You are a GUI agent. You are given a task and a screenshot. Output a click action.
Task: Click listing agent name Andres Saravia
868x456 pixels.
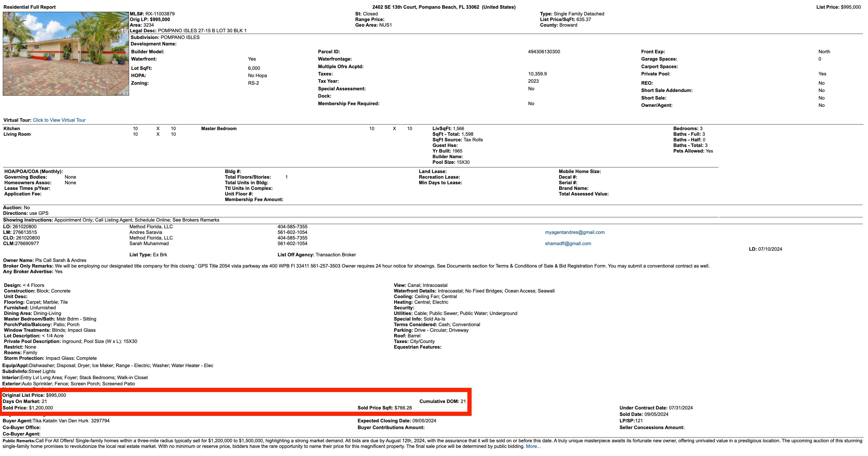pyautogui.click(x=146, y=232)
